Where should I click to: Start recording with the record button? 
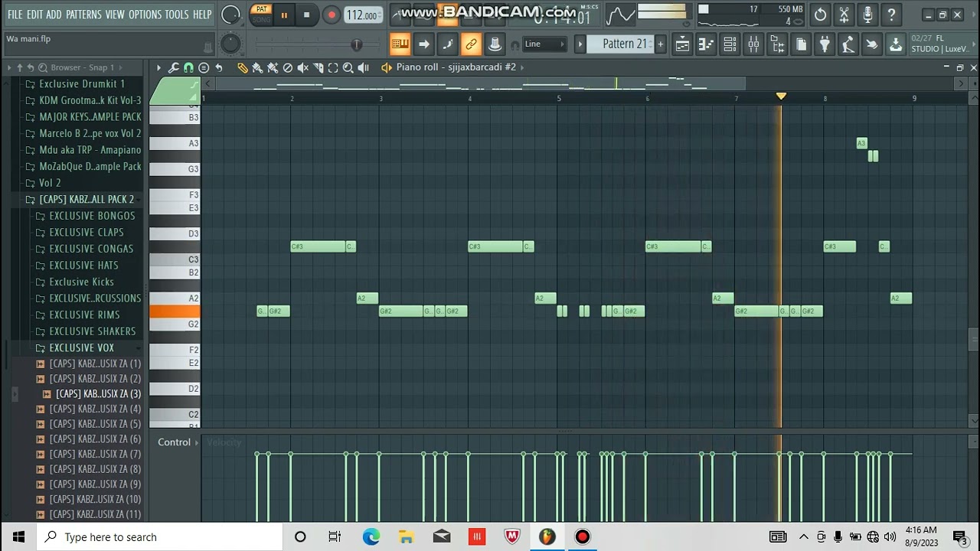[x=331, y=15]
